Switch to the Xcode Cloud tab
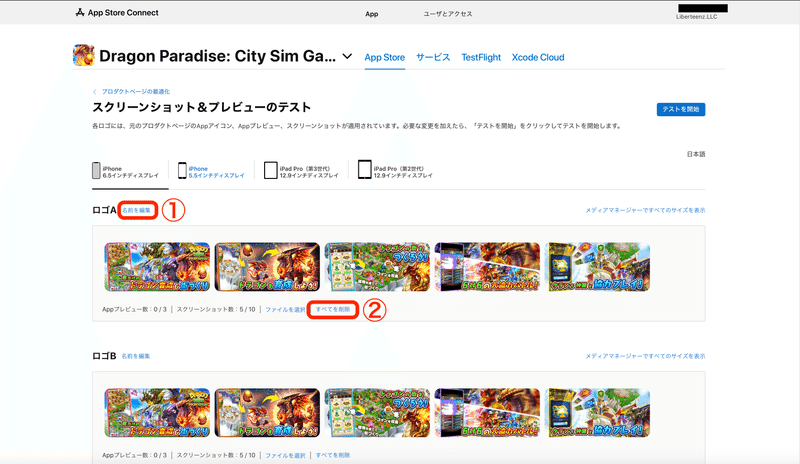 point(538,58)
